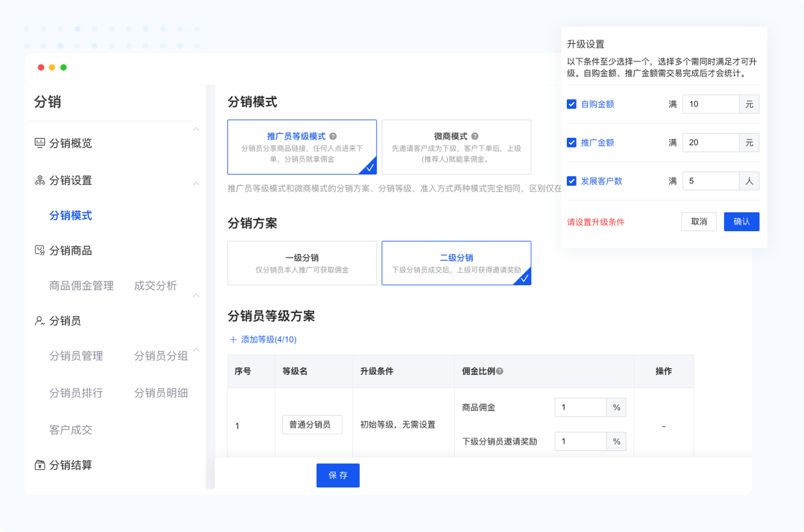Open 分销员 in the sidebar
Viewport: 804px width, 532px height.
[x=65, y=321]
